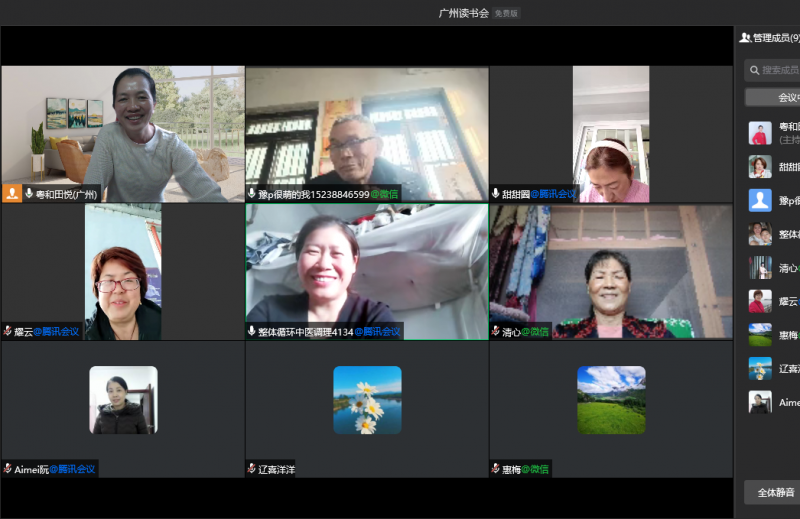Click the 免费版 badge in title bar

tap(507, 13)
